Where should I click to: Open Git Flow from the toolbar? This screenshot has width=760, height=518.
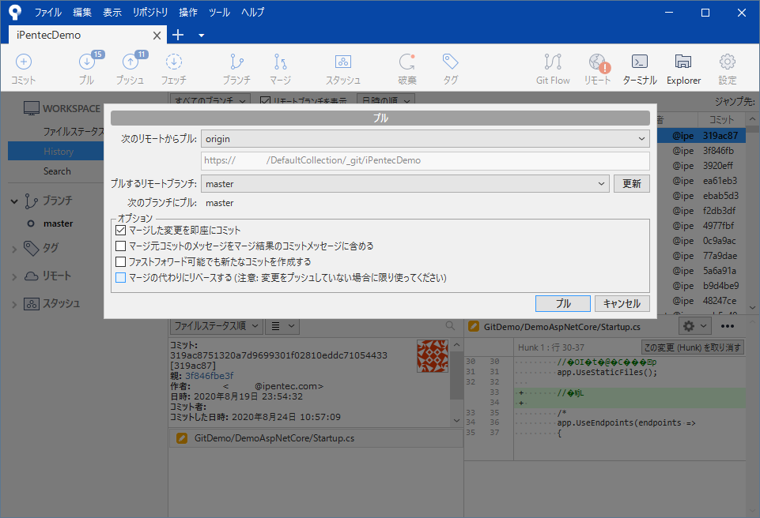click(553, 69)
